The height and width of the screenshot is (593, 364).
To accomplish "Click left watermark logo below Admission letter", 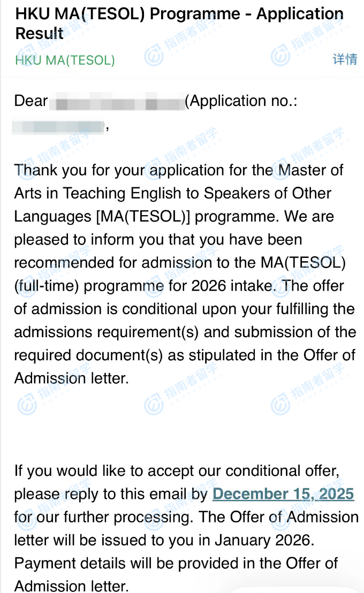I will [x=27, y=405].
